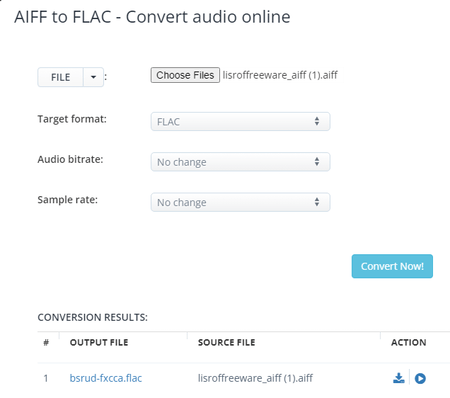This screenshot has height=398, width=450.
Task: Click the Audio bitrate stepper arrows
Action: 317,162
